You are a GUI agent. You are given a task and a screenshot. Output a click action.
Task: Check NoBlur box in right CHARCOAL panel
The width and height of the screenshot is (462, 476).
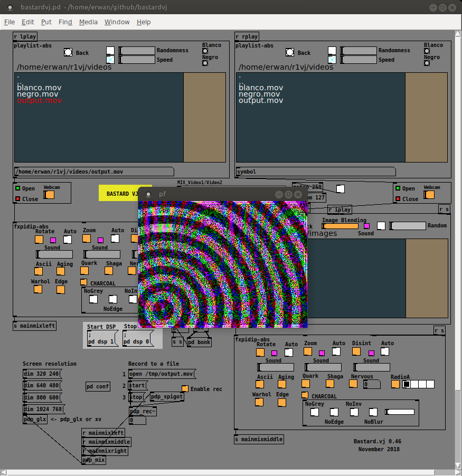click(373, 412)
